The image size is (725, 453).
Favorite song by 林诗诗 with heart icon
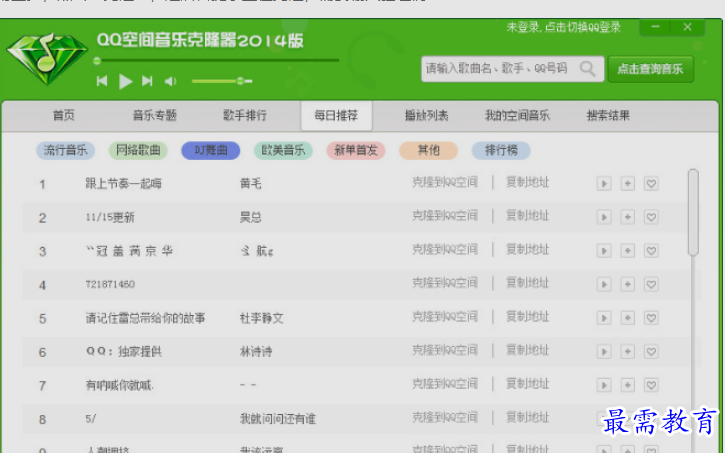651,352
